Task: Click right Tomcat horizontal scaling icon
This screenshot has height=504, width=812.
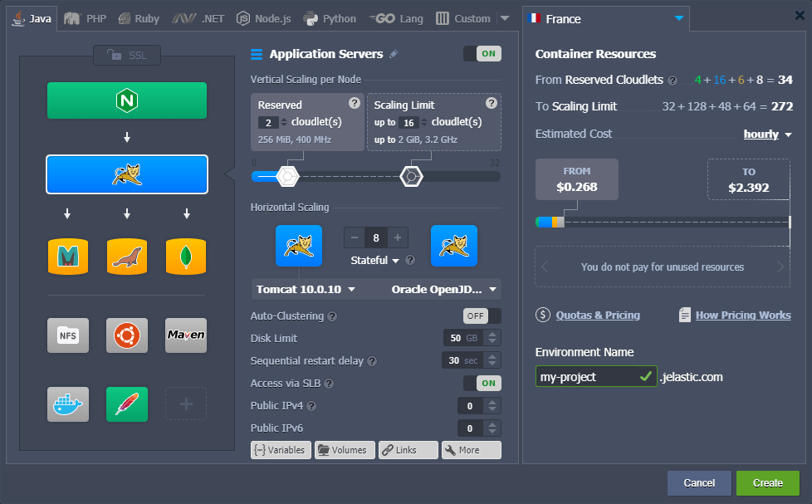Action: point(454,246)
